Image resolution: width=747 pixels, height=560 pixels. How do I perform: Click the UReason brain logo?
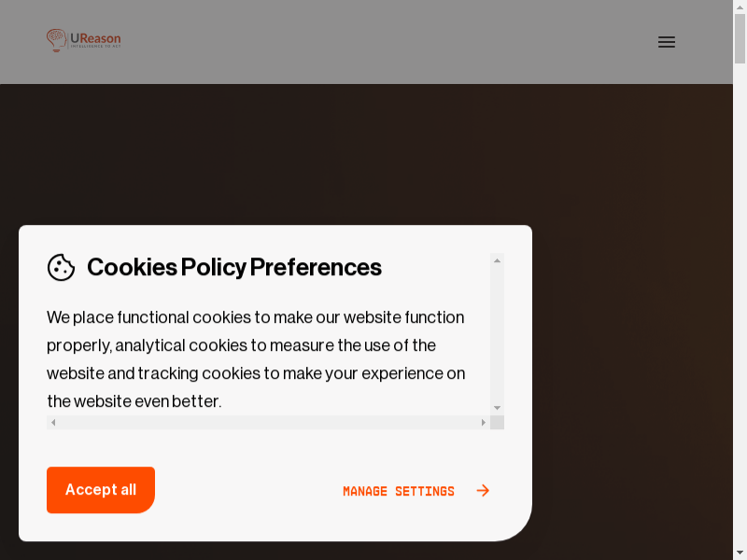pyautogui.click(x=57, y=39)
